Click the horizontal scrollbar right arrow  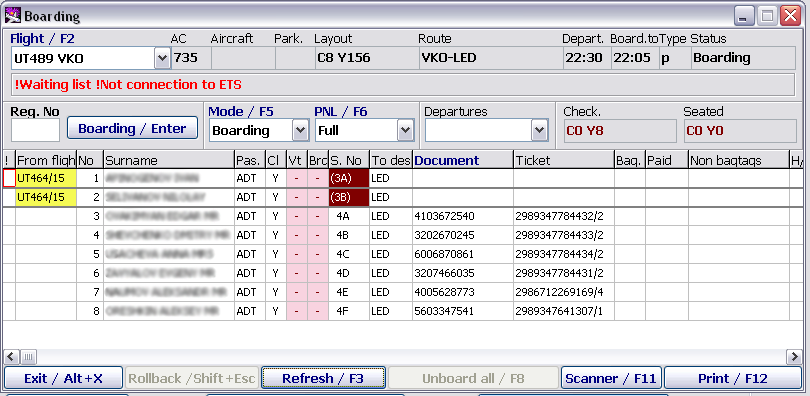tap(795, 356)
